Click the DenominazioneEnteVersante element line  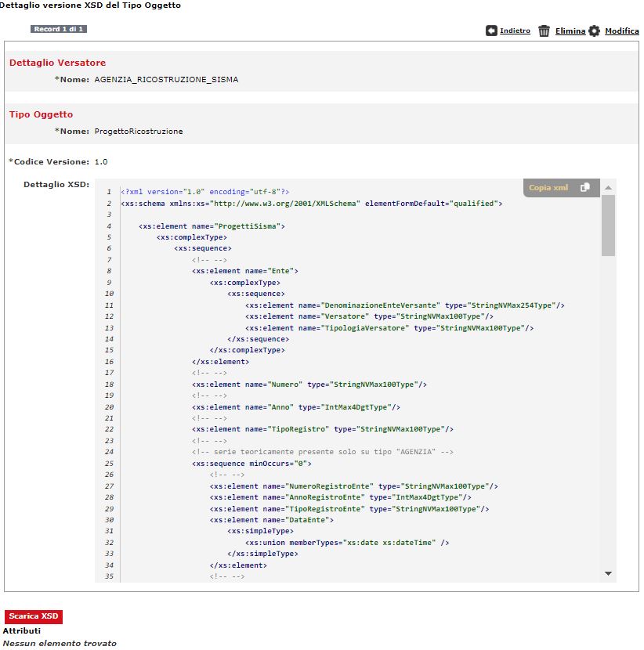pyautogui.click(x=405, y=305)
